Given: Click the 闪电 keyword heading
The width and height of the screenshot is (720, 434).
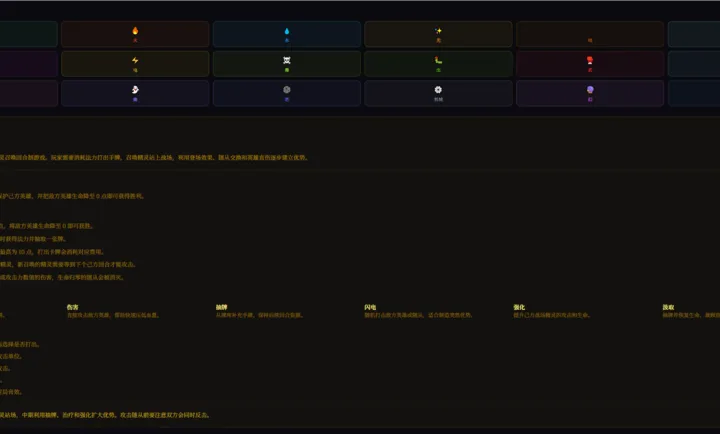Looking at the screenshot, I should [x=370, y=307].
